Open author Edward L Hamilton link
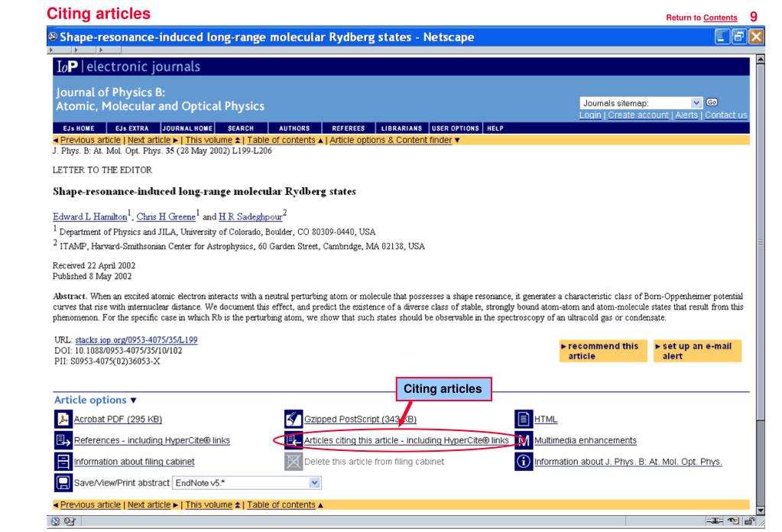The height and width of the screenshot is (532, 782). (89, 217)
